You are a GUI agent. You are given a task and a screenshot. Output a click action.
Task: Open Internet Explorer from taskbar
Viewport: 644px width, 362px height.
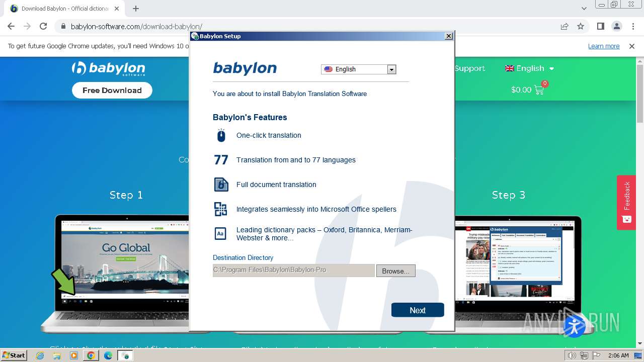(40, 355)
